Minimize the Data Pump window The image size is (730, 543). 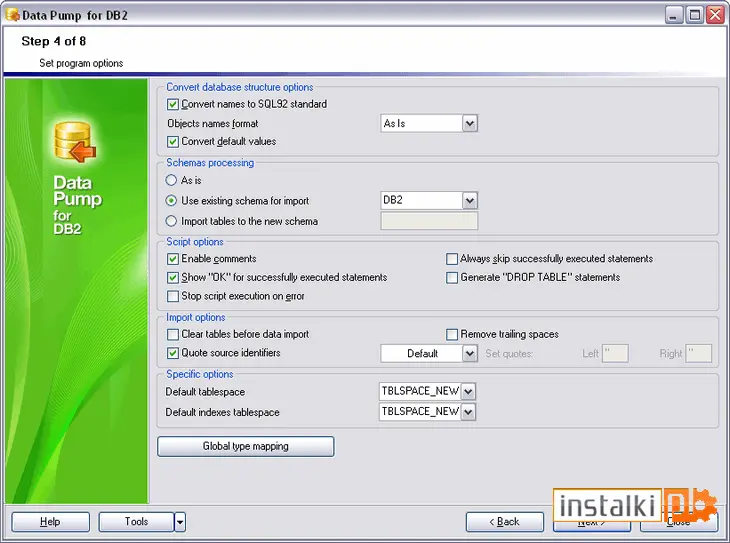coord(673,15)
